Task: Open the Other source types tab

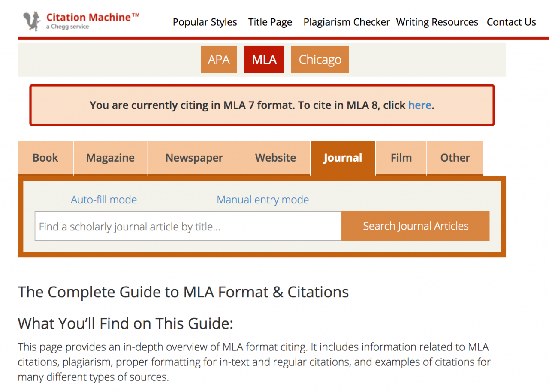Action: coord(455,158)
